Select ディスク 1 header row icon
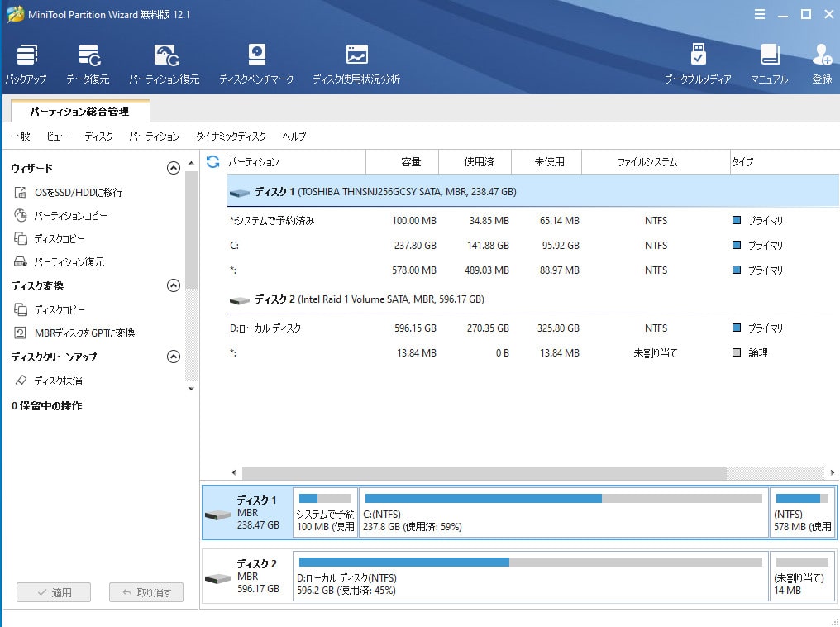The image size is (840, 627). coord(240,193)
